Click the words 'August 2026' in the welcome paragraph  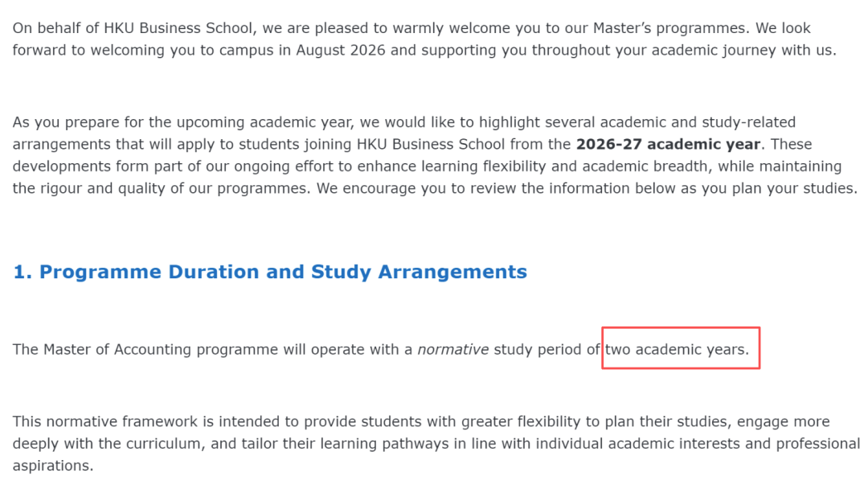341,51
